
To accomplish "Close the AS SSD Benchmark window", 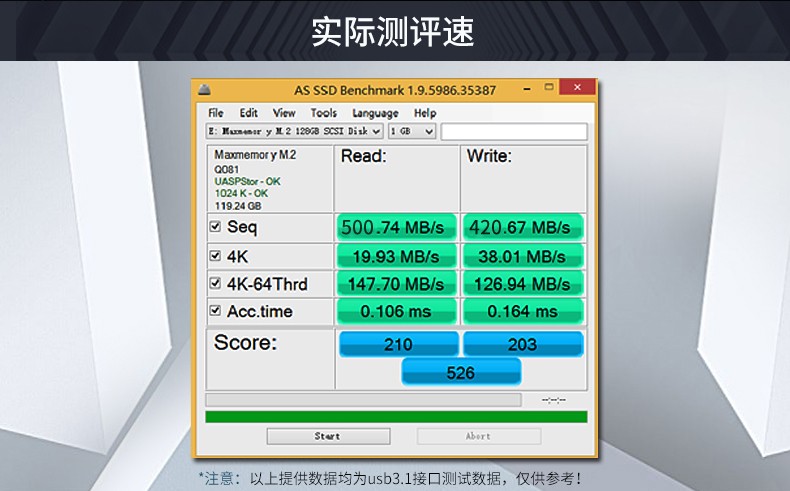I will (x=577, y=87).
